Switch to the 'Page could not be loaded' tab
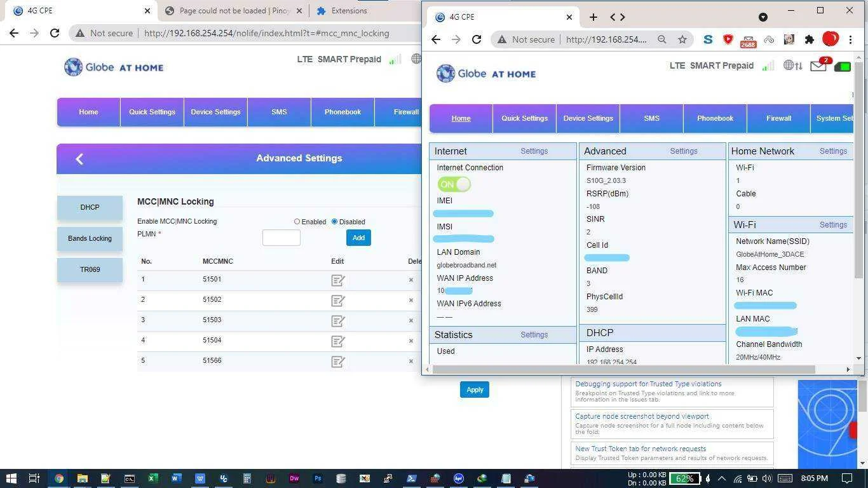Image resolution: width=868 pixels, height=488 pixels. tap(233, 11)
